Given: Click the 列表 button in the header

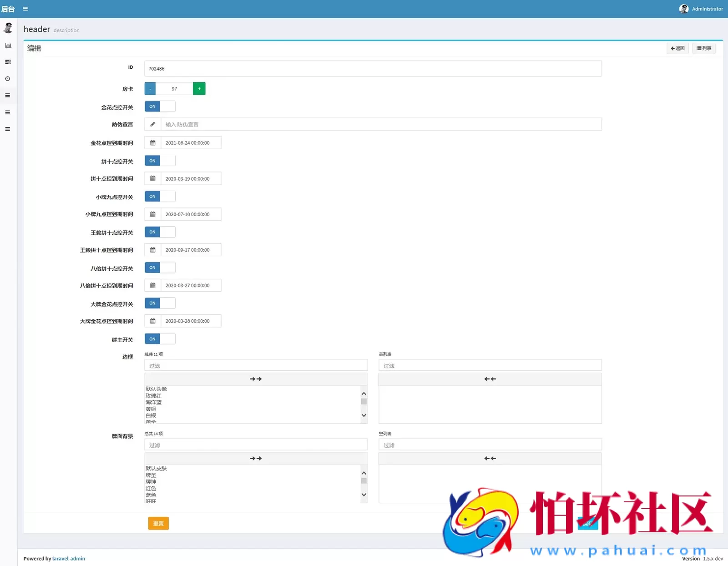Looking at the screenshot, I should [703, 48].
